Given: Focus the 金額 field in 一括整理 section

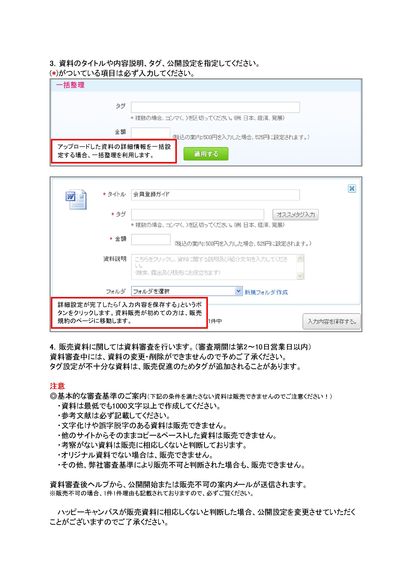Looking at the screenshot, I should pos(151,132).
